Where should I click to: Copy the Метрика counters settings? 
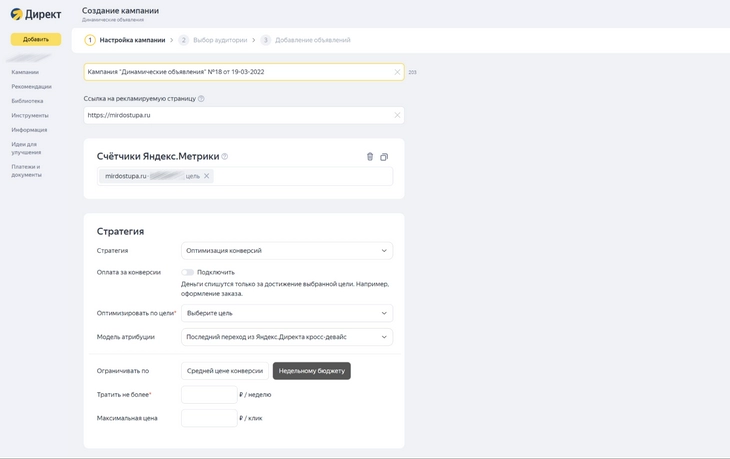[384, 157]
